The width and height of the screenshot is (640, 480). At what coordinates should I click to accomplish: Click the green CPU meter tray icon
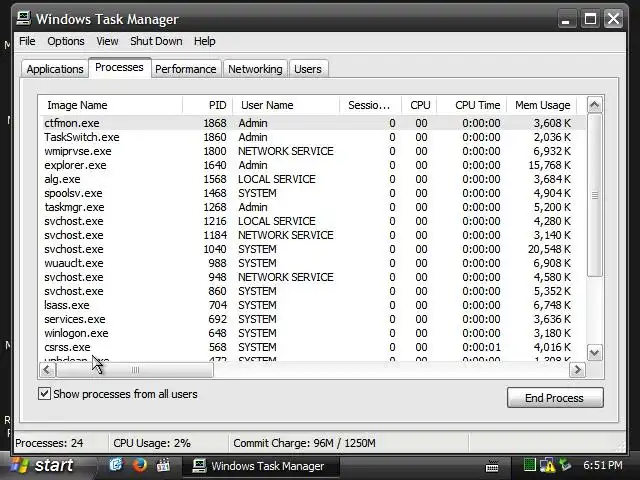pos(529,465)
